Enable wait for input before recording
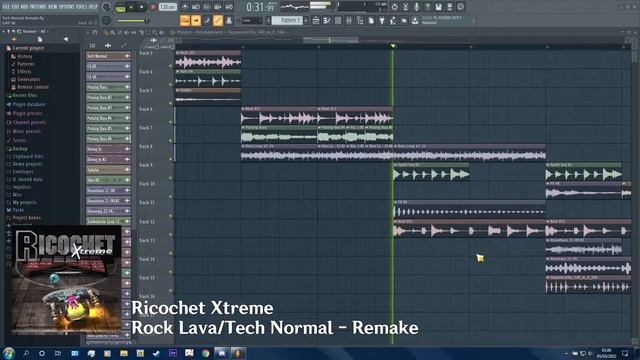640x360 pixels. pyautogui.click(x=196, y=7)
